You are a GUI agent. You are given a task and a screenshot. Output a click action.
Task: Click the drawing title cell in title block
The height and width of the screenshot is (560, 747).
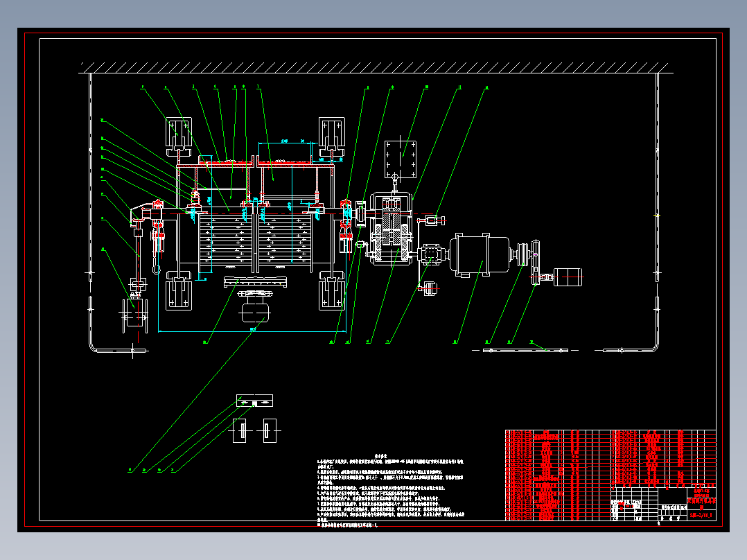point(701,504)
